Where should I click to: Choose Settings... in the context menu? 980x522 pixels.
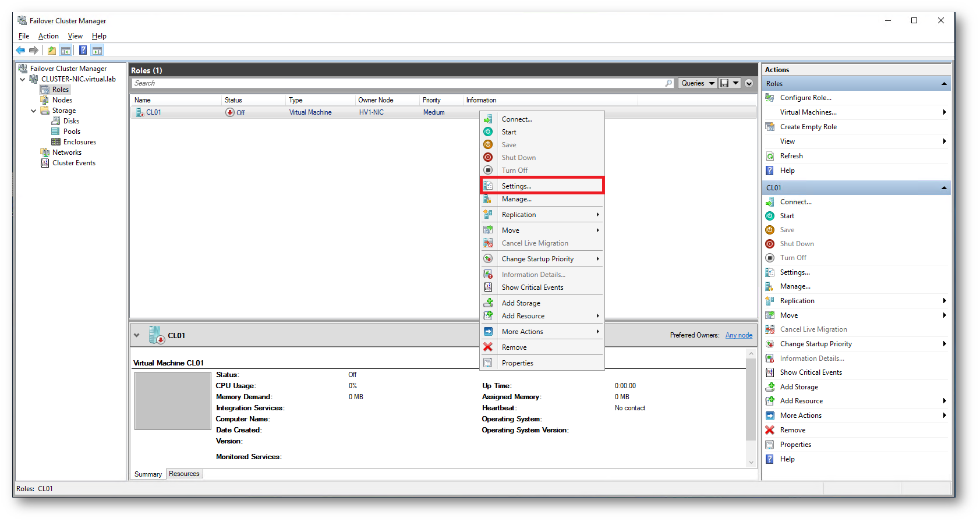[542, 186]
